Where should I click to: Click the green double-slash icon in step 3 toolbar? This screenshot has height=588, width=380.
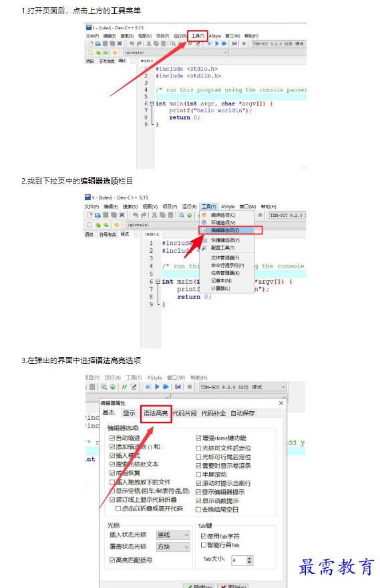[x=124, y=386]
